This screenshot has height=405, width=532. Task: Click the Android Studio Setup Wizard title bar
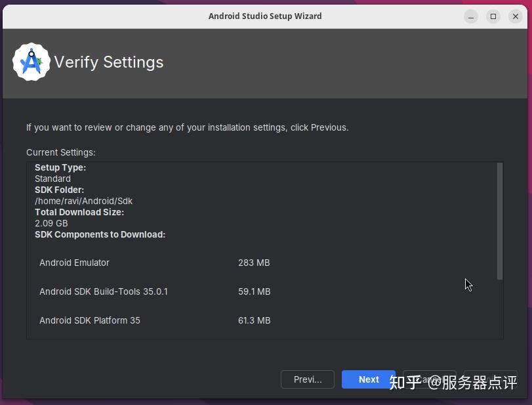click(265, 16)
